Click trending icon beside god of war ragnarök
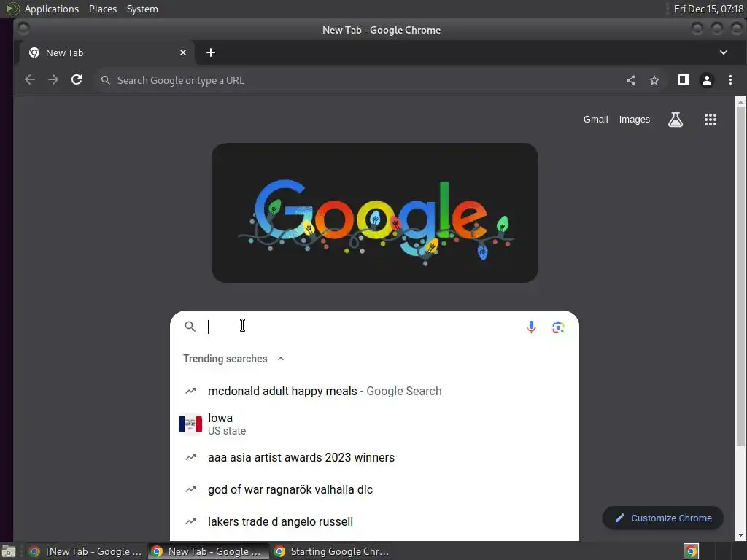 click(190, 489)
